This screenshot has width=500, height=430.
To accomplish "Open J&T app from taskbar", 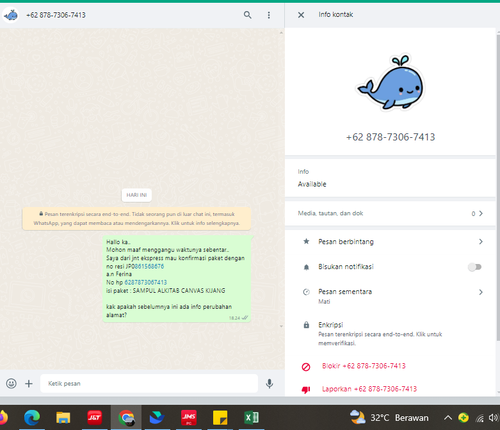I will pos(94,418).
